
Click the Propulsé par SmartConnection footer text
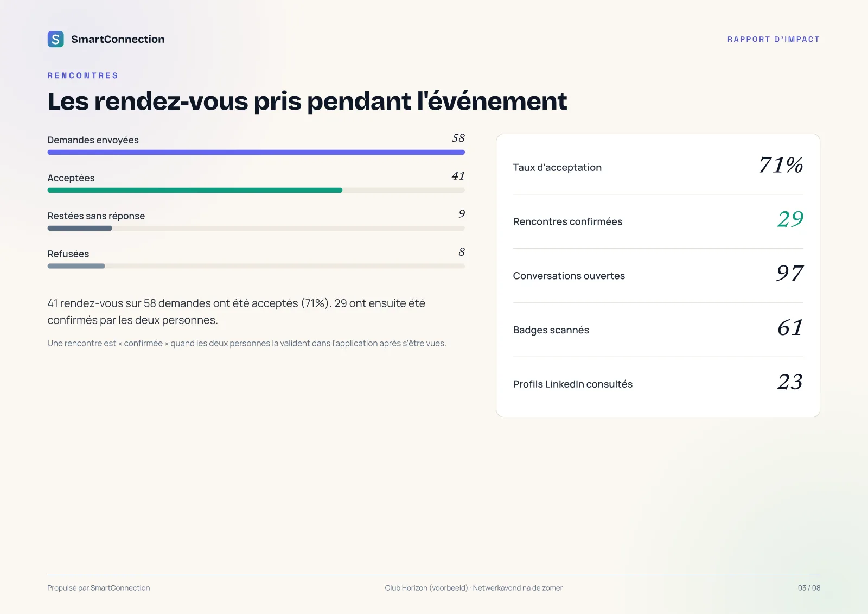coord(99,588)
